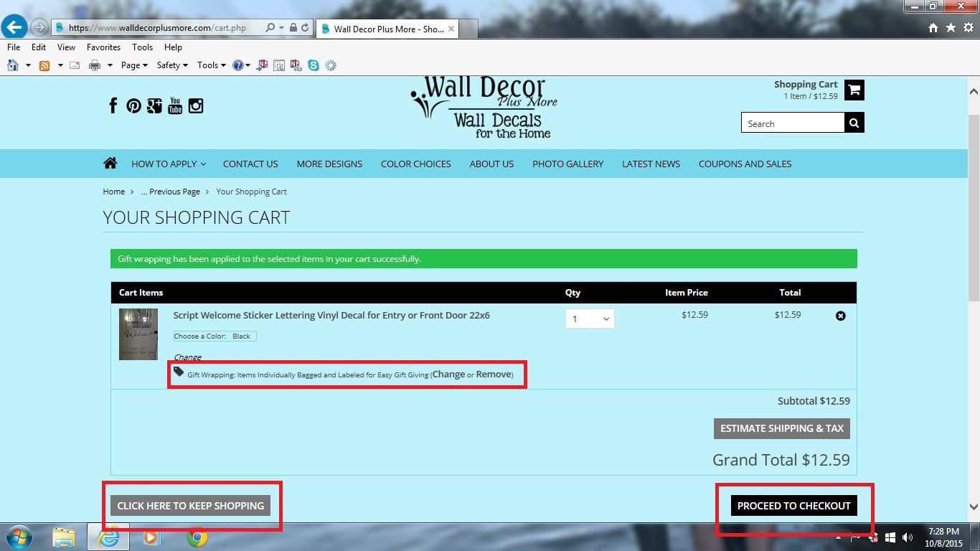Screen dimensions: 980x551
Task: Open the Instagram social icon
Action: (x=196, y=106)
